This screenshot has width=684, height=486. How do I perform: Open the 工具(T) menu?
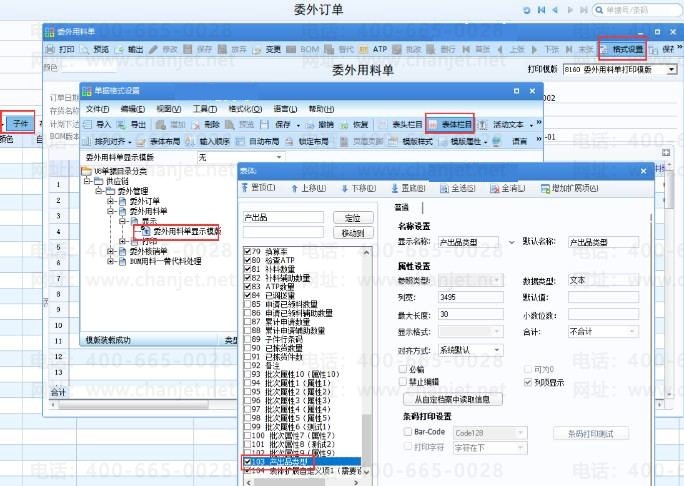[205, 109]
